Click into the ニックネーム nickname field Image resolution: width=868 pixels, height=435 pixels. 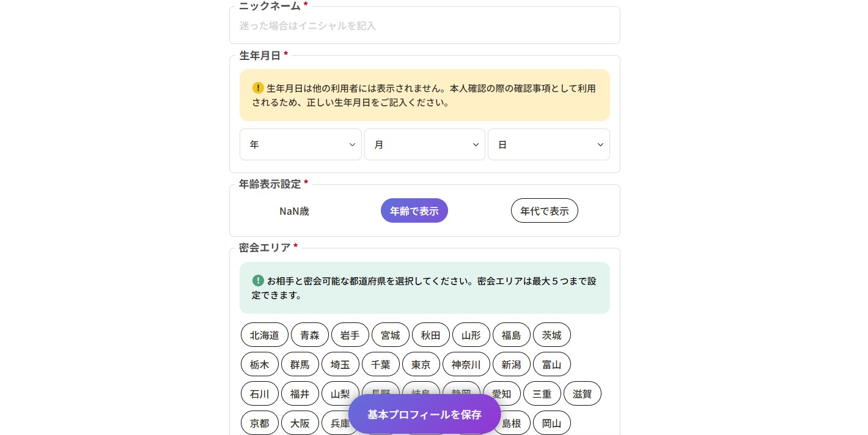click(424, 25)
